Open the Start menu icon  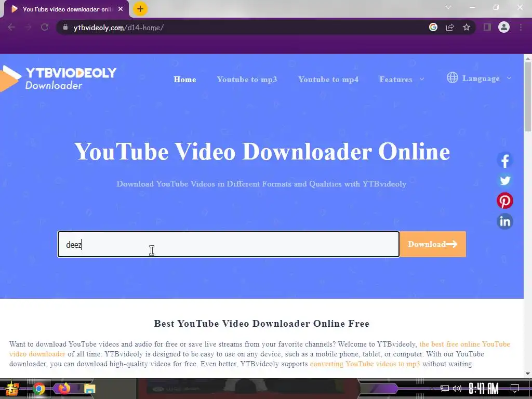coord(11,389)
